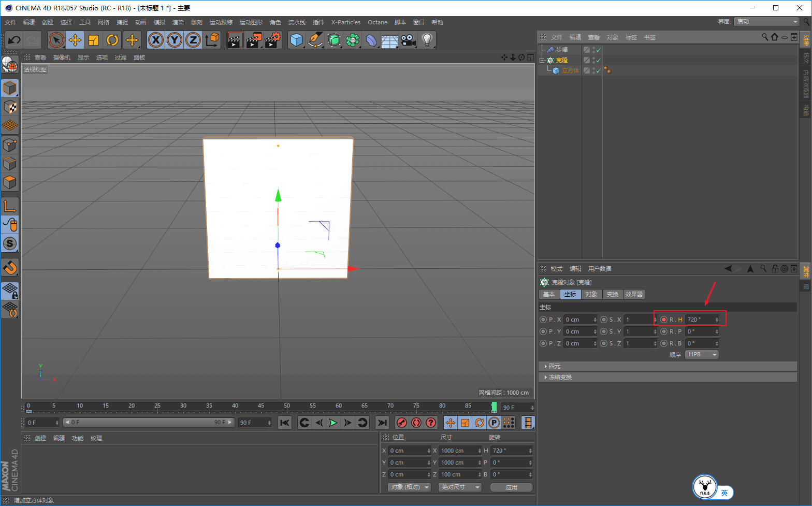The height and width of the screenshot is (506, 812).
Task: Activate the Rotate tool
Action: point(112,40)
